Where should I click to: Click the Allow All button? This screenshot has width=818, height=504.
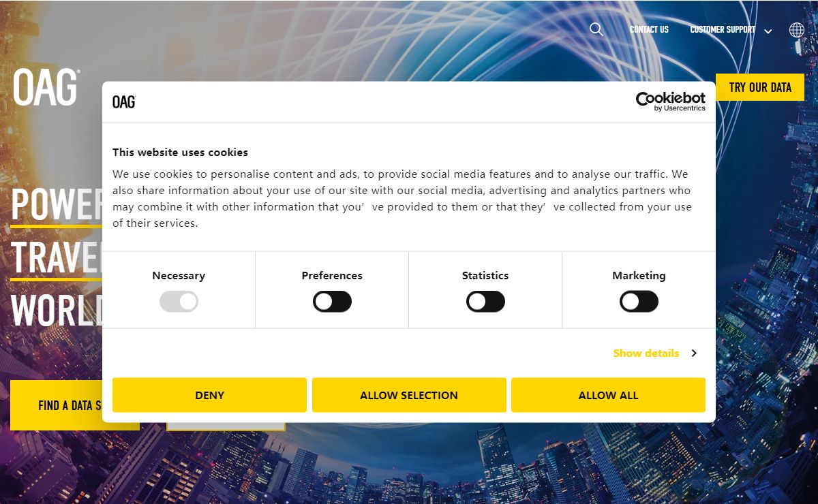coord(608,395)
